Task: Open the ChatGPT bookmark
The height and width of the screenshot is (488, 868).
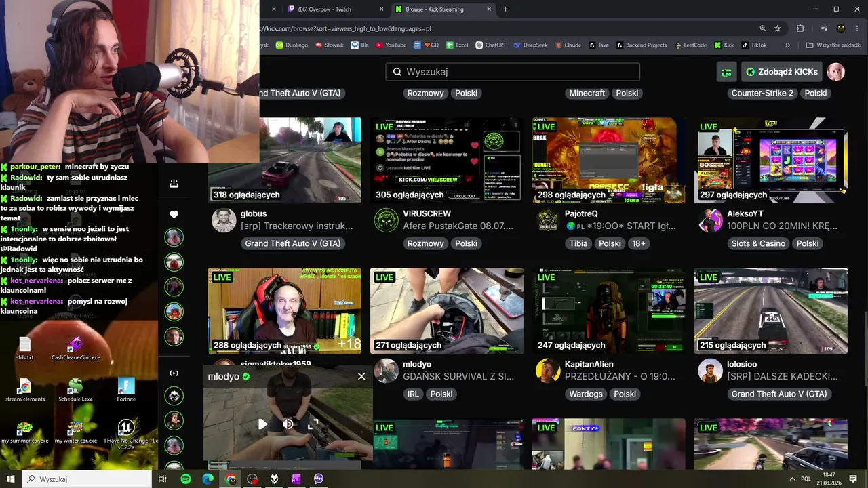Action: pos(491,45)
